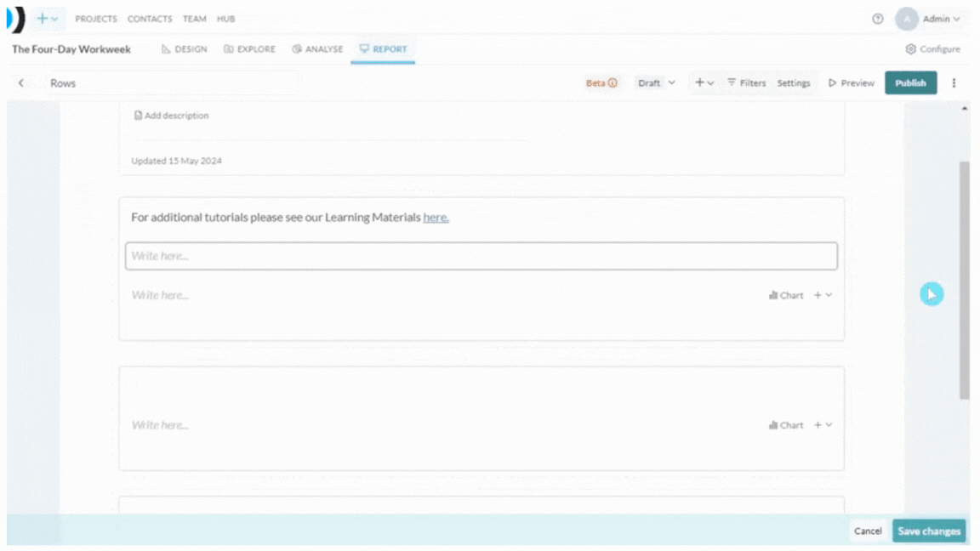Click 'The Four-Day Workweek' project title
980x551 pixels.
point(71,48)
